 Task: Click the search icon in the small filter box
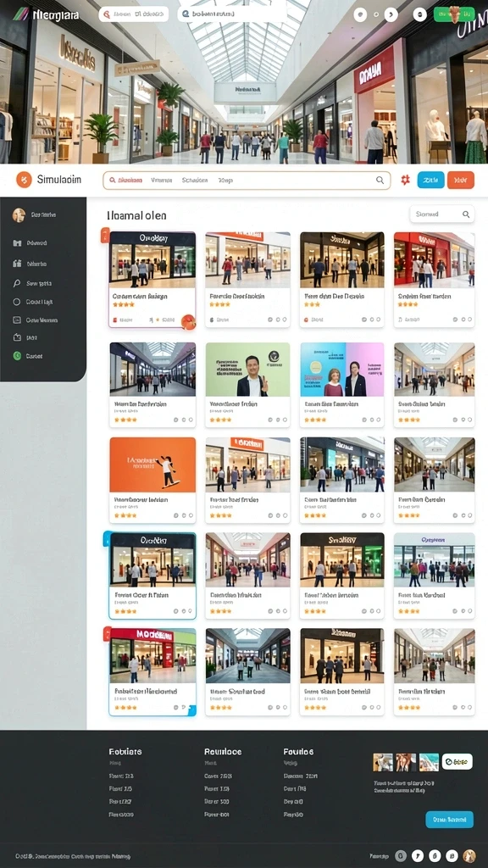pyautogui.click(x=467, y=214)
